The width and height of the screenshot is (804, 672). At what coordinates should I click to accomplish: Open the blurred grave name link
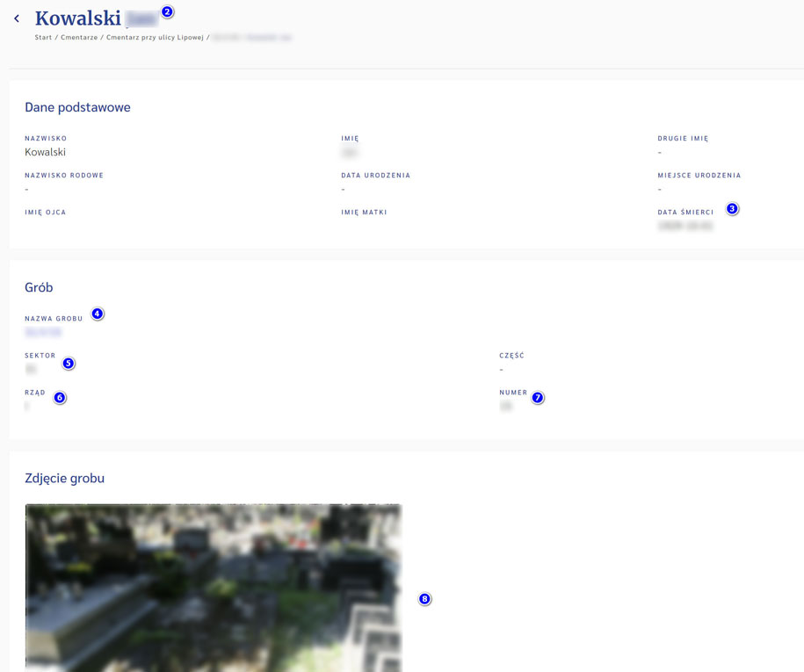[x=43, y=333]
